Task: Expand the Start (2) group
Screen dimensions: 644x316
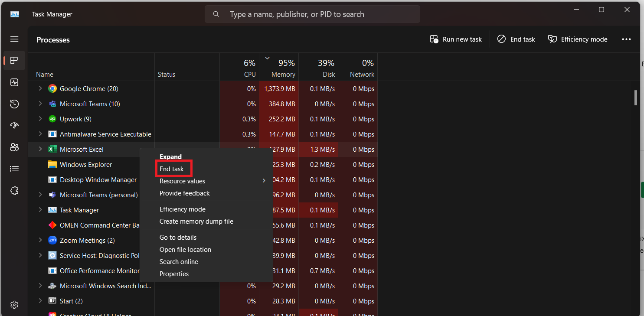Action: (40, 301)
